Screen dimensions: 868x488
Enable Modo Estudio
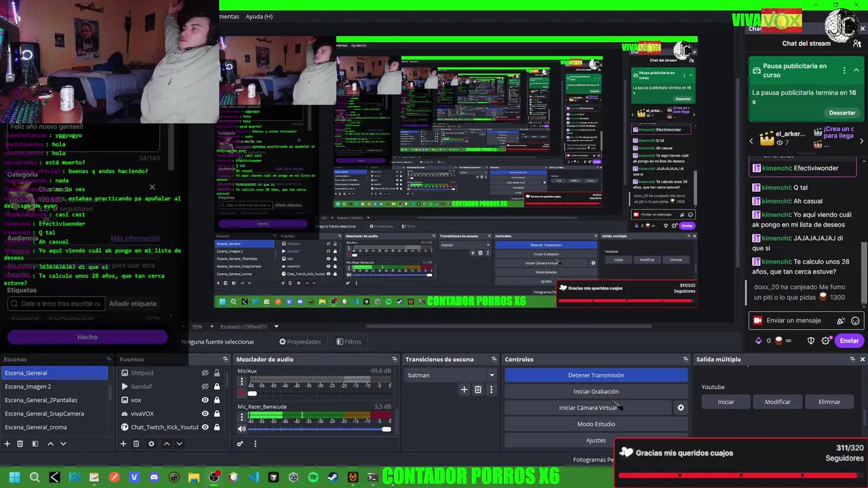click(x=596, y=424)
